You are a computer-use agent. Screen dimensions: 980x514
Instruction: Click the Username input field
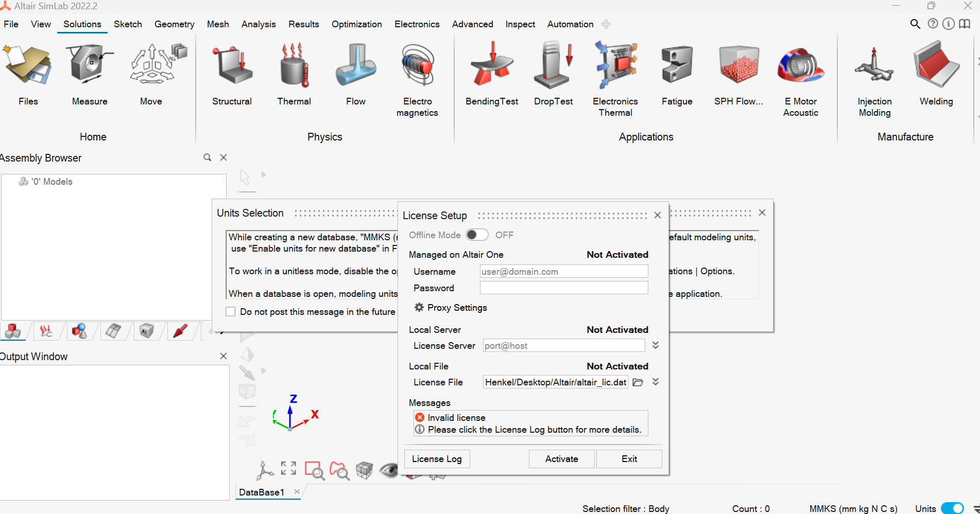pos(564,272)
